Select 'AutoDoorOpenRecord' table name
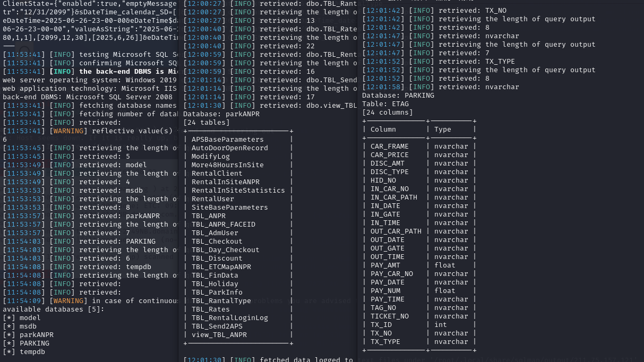Image resolution: width=644 pixels, height=362 pixels. click(x=230, y=148)
